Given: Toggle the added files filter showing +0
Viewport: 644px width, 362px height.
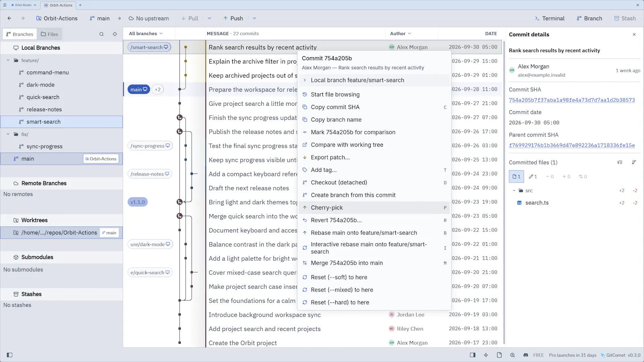Looking at the screenshot, I should pyautogui.click(x=566, y=177).
